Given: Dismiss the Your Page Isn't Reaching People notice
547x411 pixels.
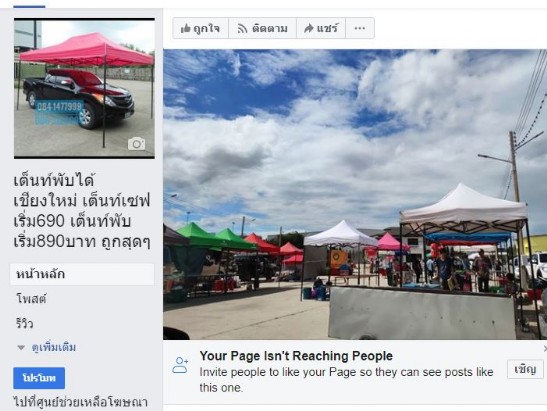Looking at the screenshot, I should pyautogui.click(x=545, y=348).
